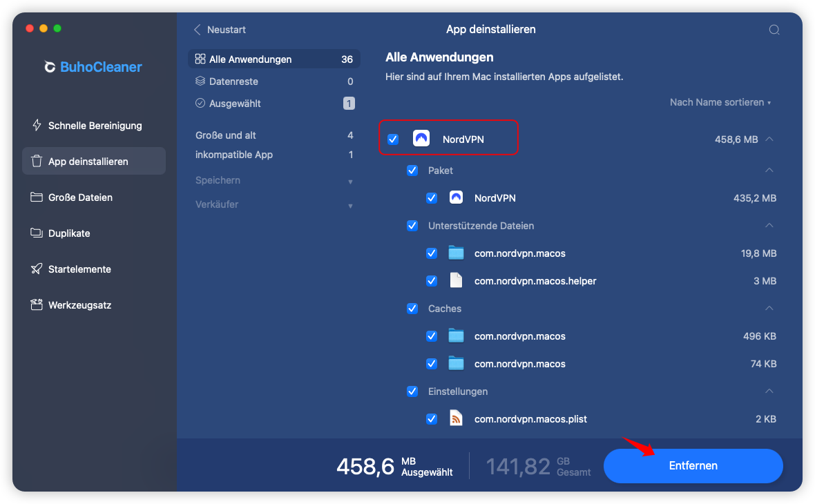
Task: Click the BuhoCleaner logo icon
Action: (x=50, y=67)
